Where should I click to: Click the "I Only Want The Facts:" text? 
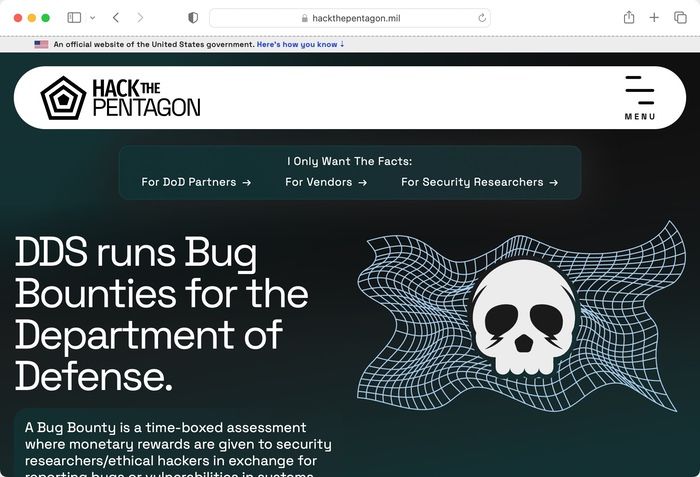350,161
